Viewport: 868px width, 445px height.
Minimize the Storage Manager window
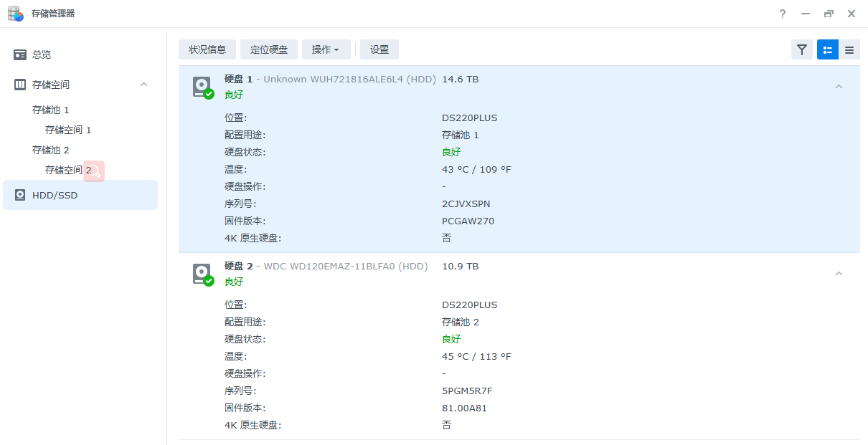806,14
